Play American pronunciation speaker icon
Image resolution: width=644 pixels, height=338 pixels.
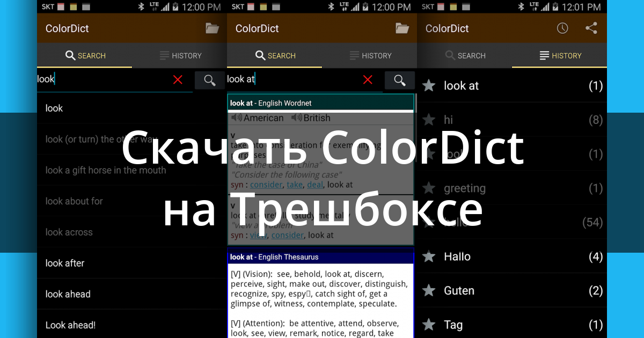coord(237,118)
